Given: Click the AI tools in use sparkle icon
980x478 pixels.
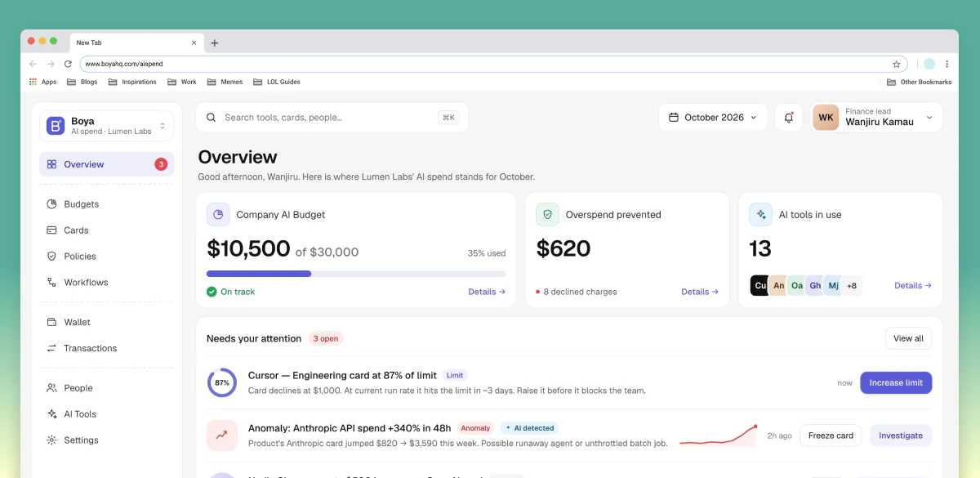Looking at the screenshot, I should click(x=760, y=215).
